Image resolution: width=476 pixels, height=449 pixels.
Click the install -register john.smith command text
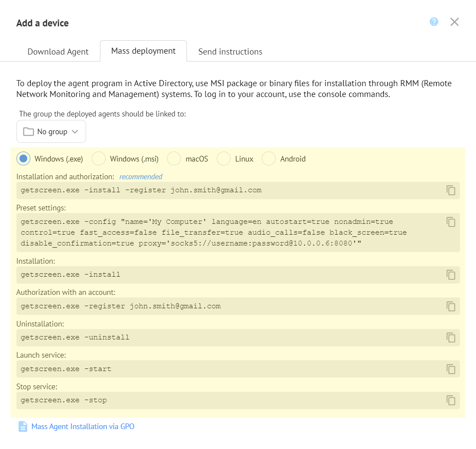141,190
